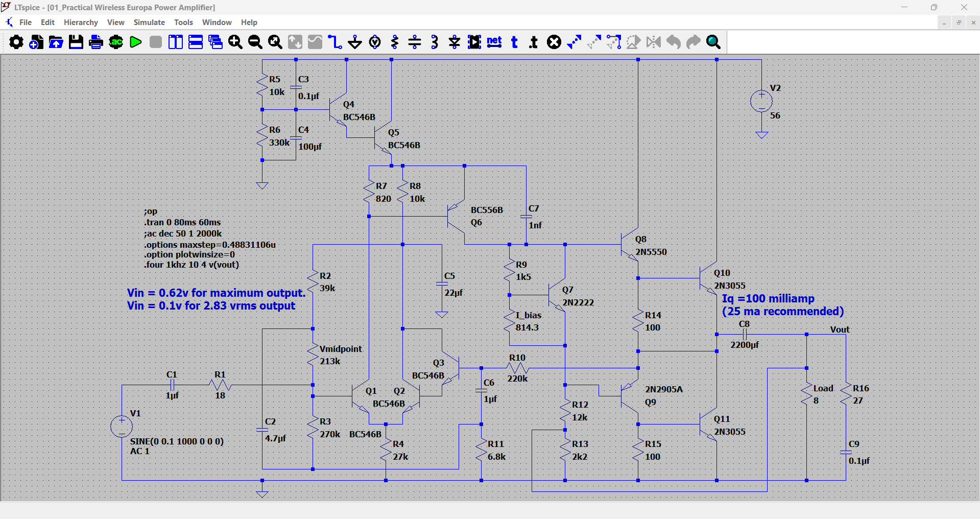Tile windows horizontally
980x519 pixels.
click(196, 42)
